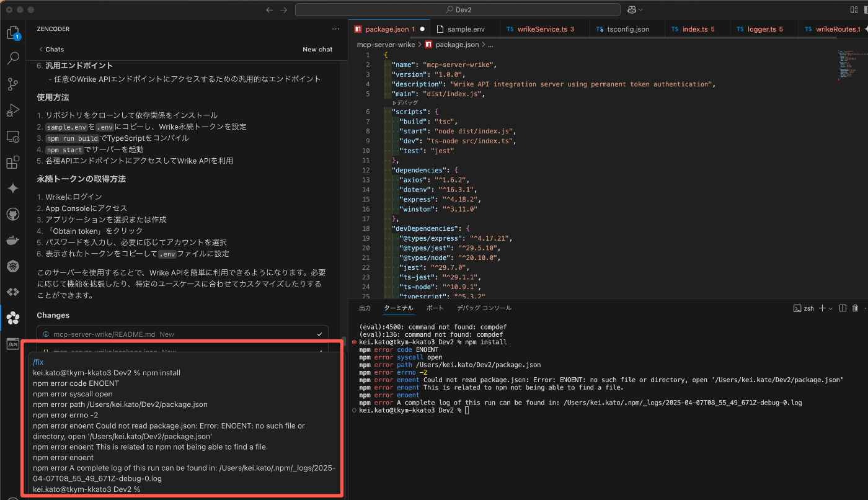The image size is (868, 500).
Task: Open the sparkle AI assistant view
Action: click(x=12, y=189)
